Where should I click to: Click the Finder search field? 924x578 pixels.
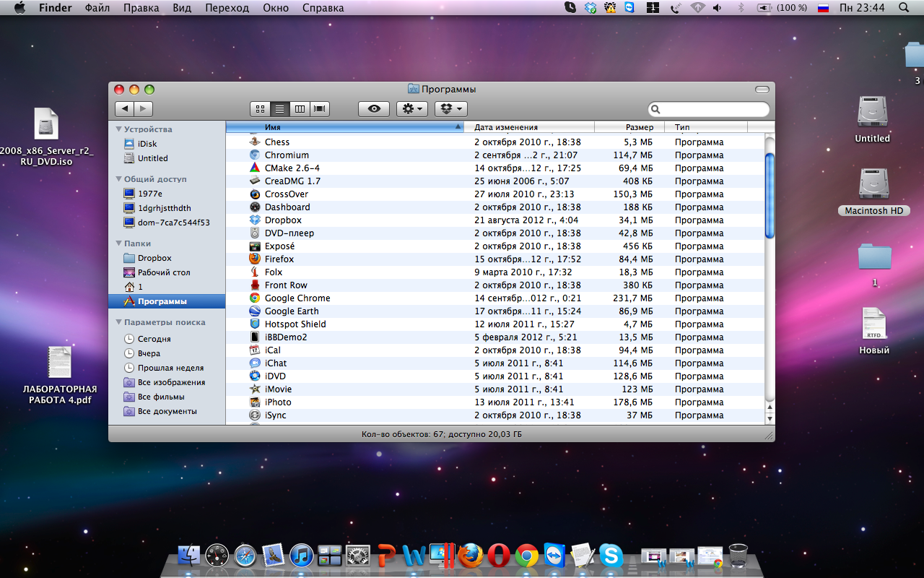click(x=709, y=109)
